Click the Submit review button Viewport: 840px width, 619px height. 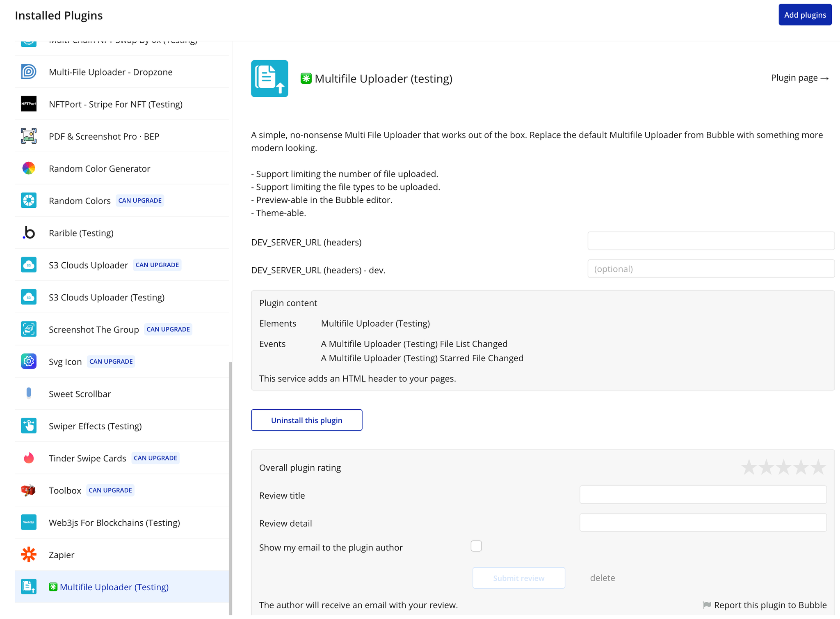click(x=518, y=578)
